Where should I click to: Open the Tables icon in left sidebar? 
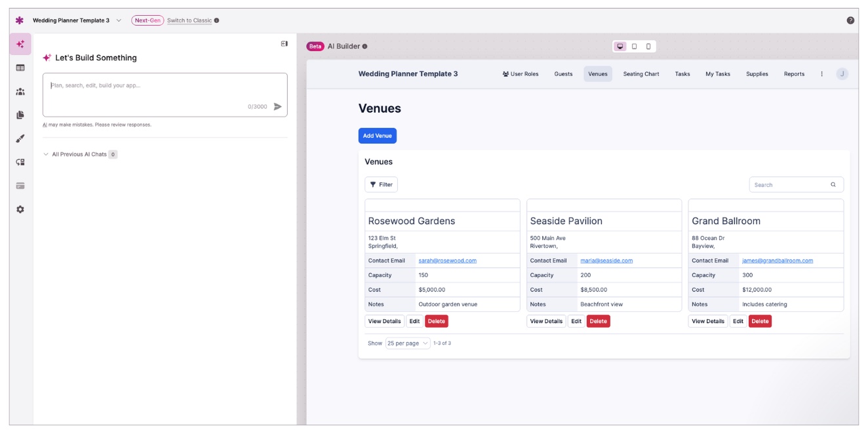pyautogui.click(x=20, y=67)
